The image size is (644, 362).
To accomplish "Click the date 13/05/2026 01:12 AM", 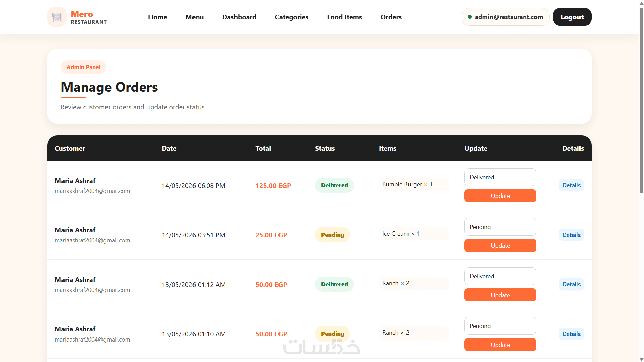I will [194, 285].
